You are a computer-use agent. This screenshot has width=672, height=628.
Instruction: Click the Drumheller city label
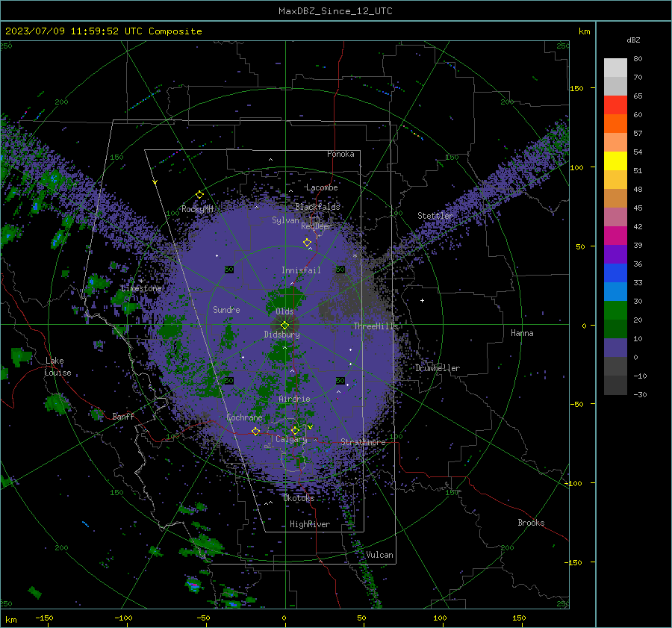click(438, 368)
